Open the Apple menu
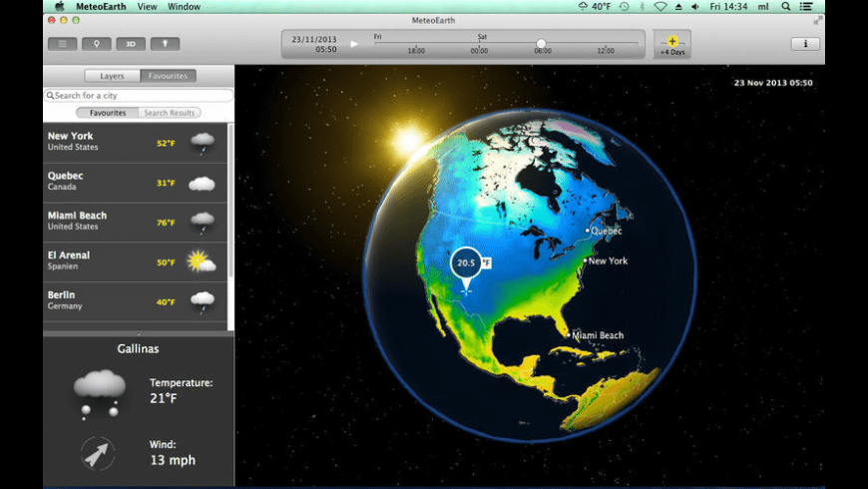This screenshot has height=489, width=868. click(59, 7)
